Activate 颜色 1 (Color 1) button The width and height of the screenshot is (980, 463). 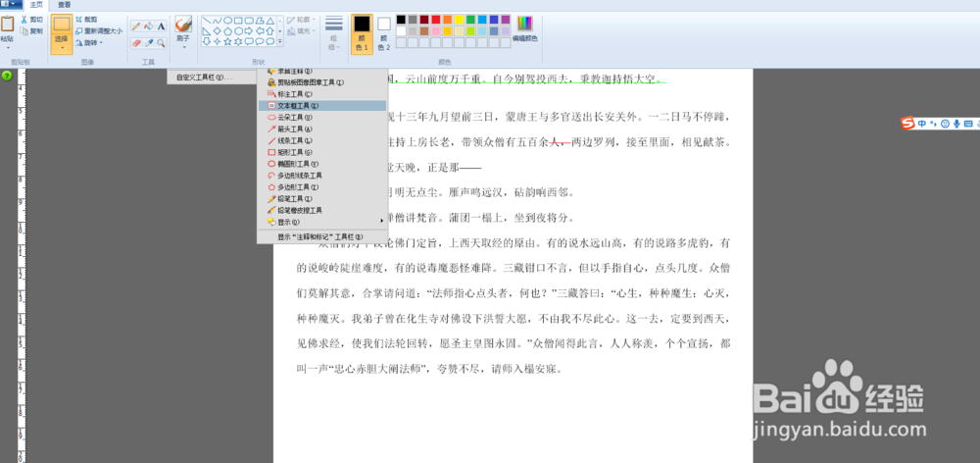[362, 33]
